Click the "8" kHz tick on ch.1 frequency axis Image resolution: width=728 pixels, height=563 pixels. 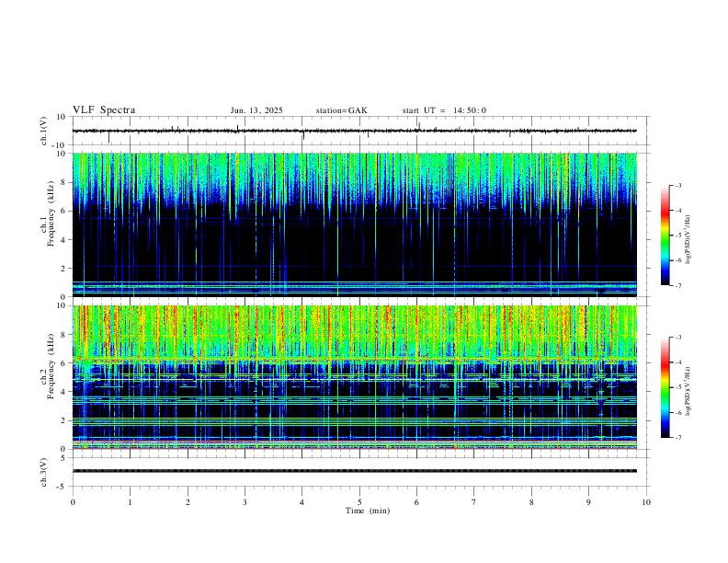tap(64, 182)
